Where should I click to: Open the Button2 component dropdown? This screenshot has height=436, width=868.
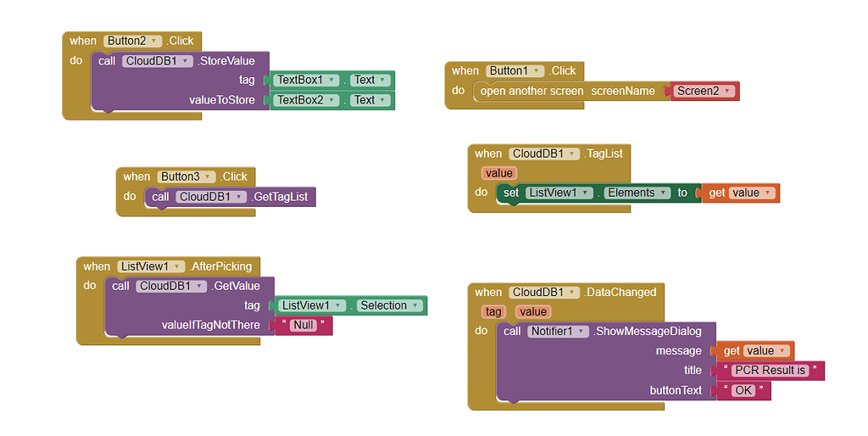pos(154,41)
